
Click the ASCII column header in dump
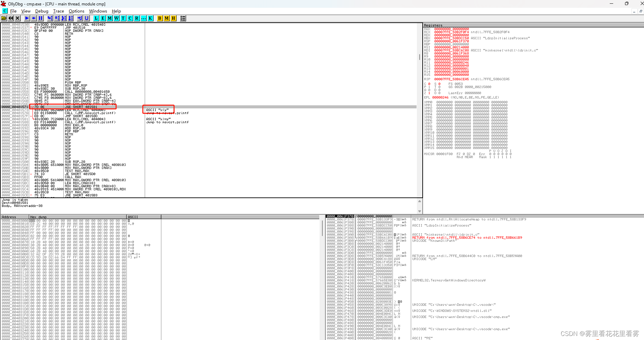pos(144,217)
